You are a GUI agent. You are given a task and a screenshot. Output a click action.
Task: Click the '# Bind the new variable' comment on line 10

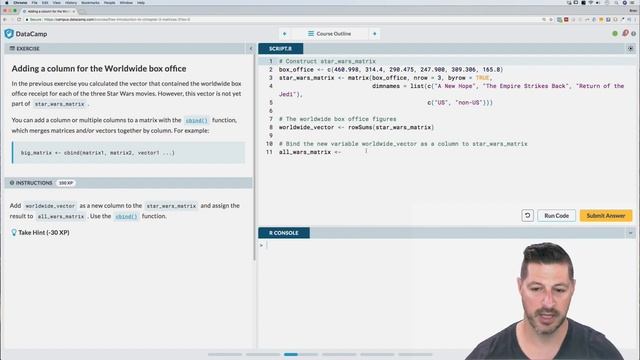click(x=403, y=144)
